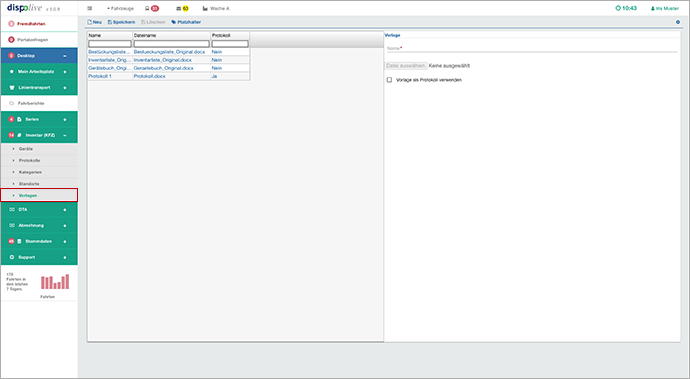
Task: Open the Standorte submenu item
Action: 39,184
